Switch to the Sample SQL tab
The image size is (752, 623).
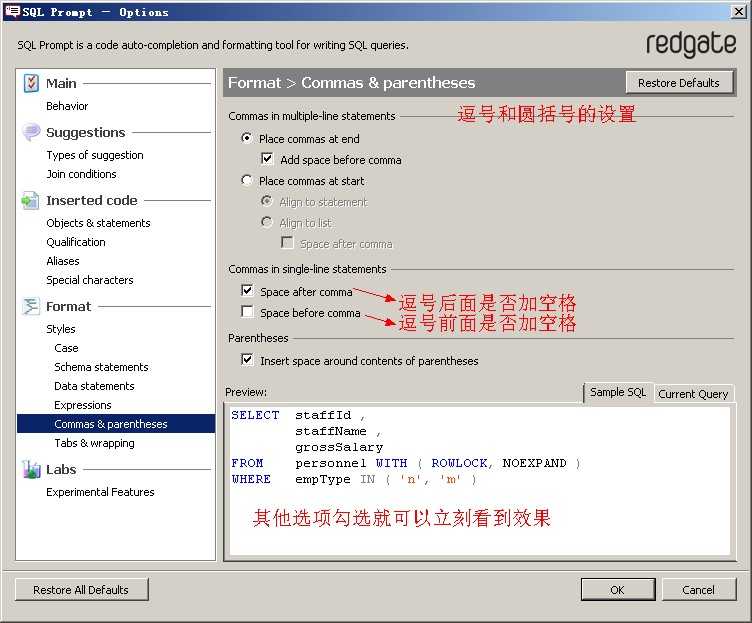[618, 392]
